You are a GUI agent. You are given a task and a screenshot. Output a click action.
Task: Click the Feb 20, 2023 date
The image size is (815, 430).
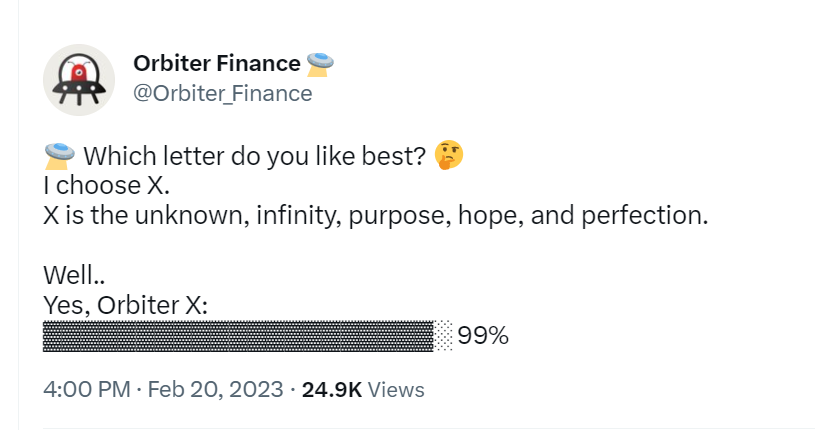(x=215, y=389)
